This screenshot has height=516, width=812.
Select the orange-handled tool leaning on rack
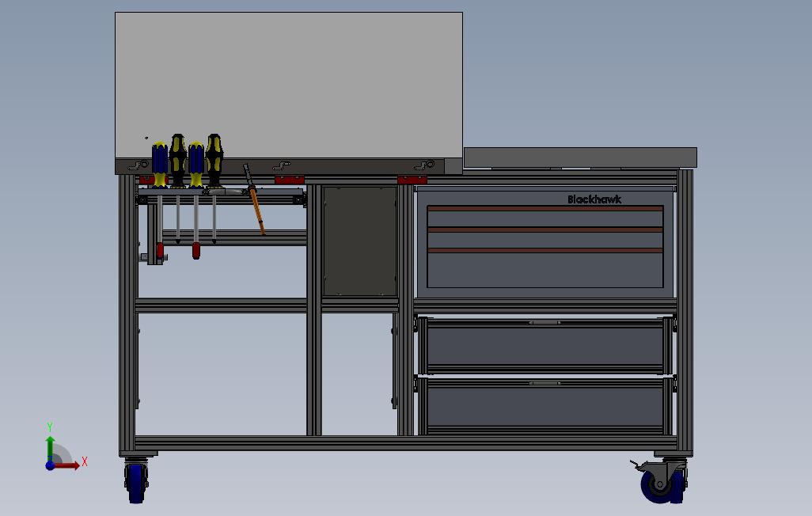tap(255, 200)
